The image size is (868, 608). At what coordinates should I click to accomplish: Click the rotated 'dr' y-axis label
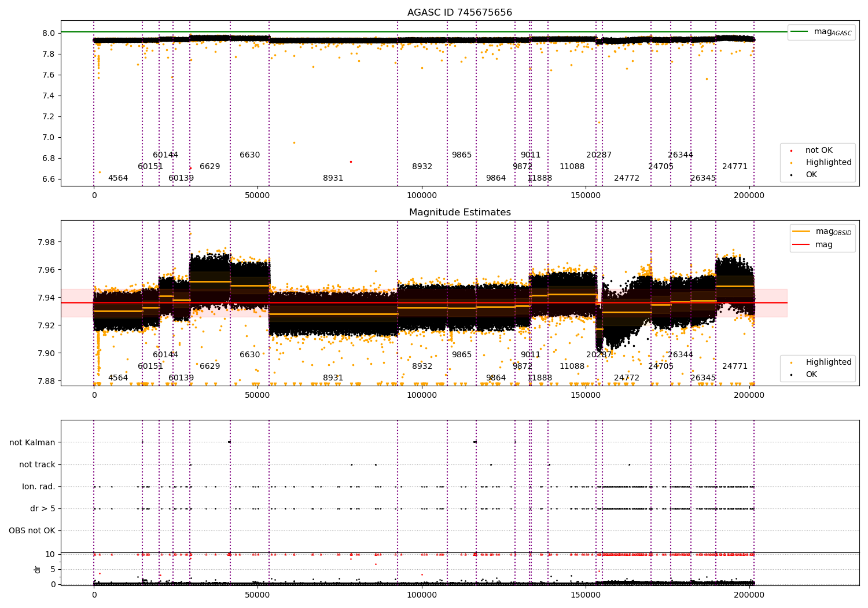click(38, 569)
